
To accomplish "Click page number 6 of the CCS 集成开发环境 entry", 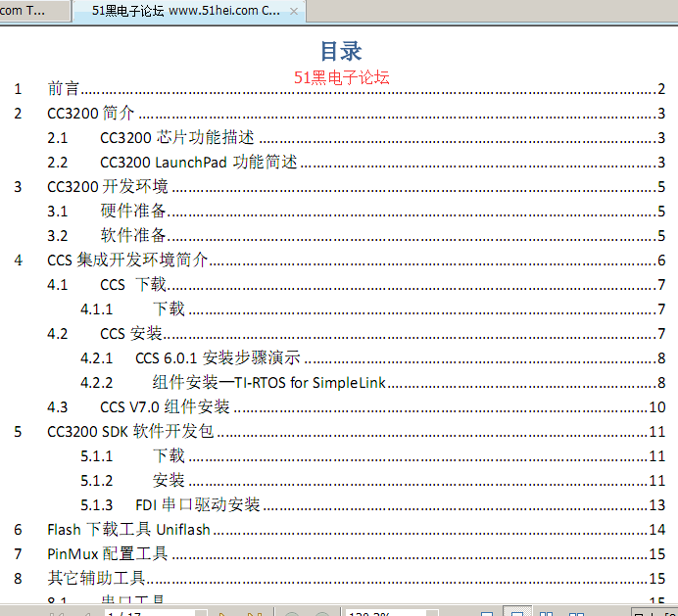I will point(661,261).
